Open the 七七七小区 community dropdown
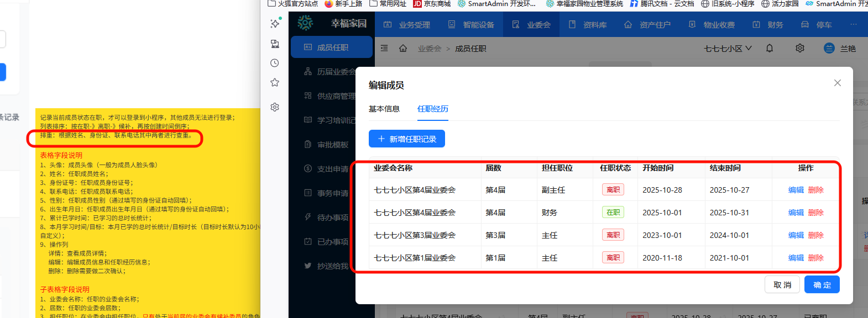The height and width of the screenshot is (318, 868). tap(728, 49)
